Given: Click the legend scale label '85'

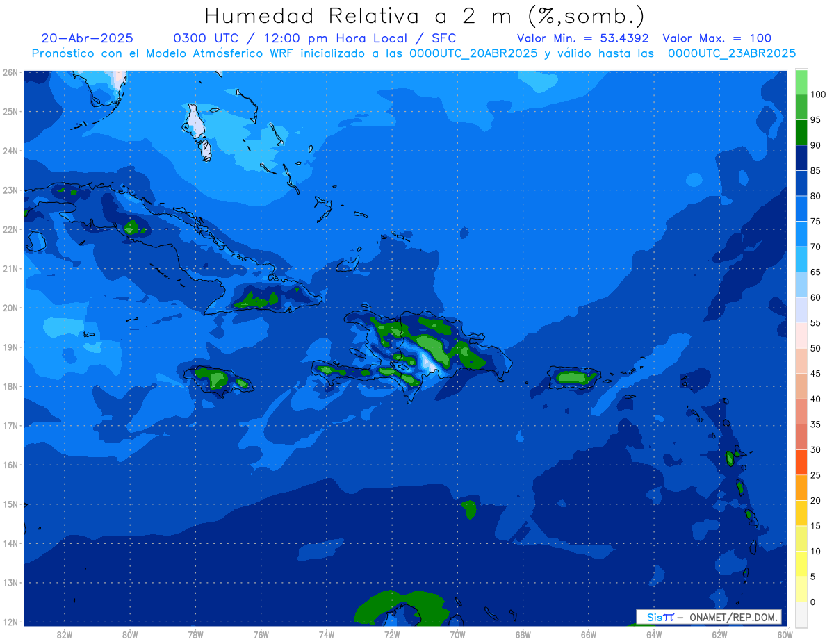Looking at the screenshot, I should click(815, 170).
